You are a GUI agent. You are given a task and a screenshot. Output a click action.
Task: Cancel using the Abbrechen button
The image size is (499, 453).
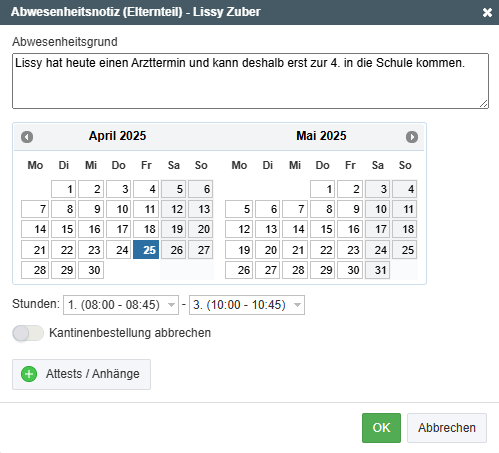(x=447, y=428)
